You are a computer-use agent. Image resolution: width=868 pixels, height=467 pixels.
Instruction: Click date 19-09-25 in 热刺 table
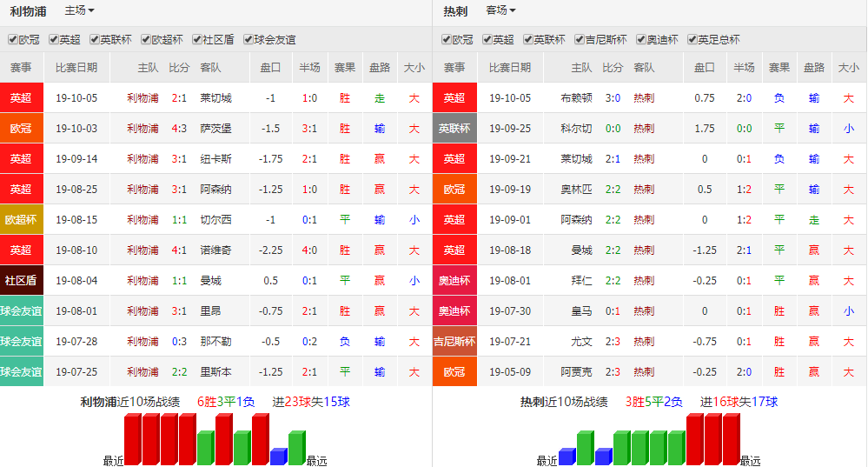[x=510, y=129]
